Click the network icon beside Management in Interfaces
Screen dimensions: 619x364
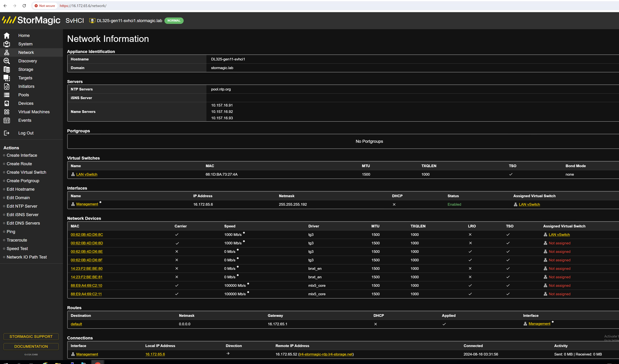(x=73, y=204)
